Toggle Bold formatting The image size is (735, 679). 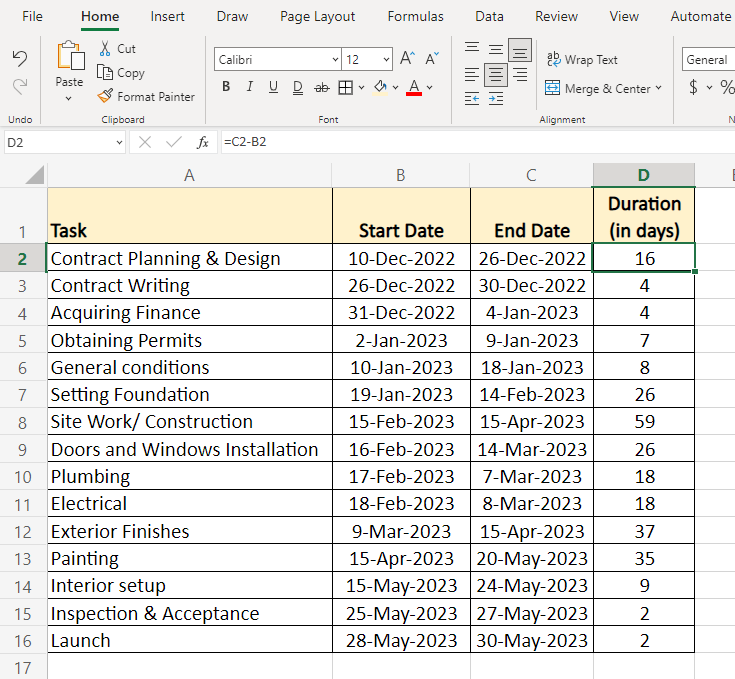tap(226, 88)
